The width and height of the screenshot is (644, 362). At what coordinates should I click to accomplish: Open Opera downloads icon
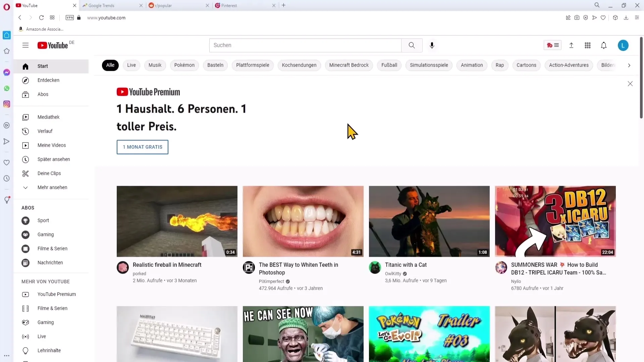[626, 17]
